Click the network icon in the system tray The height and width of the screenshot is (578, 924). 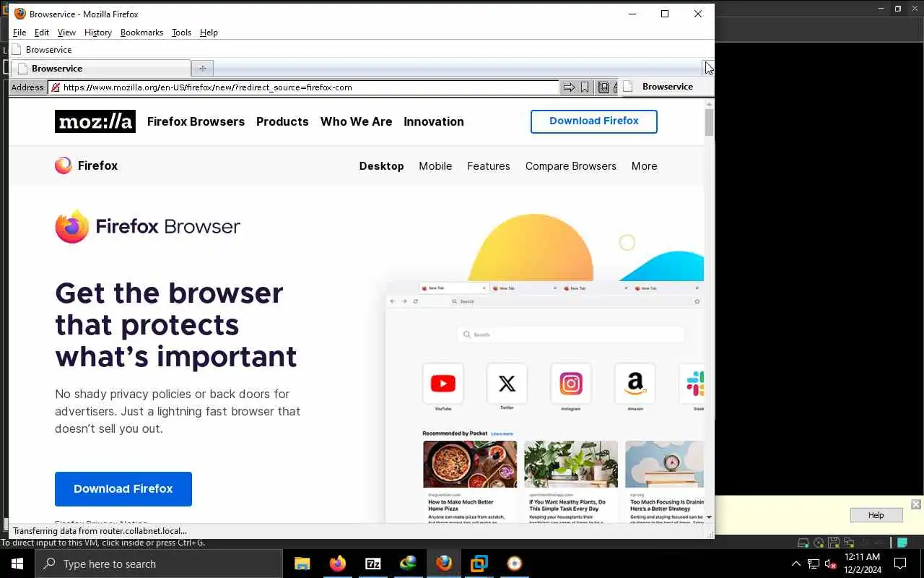click(x=814, y=564)
